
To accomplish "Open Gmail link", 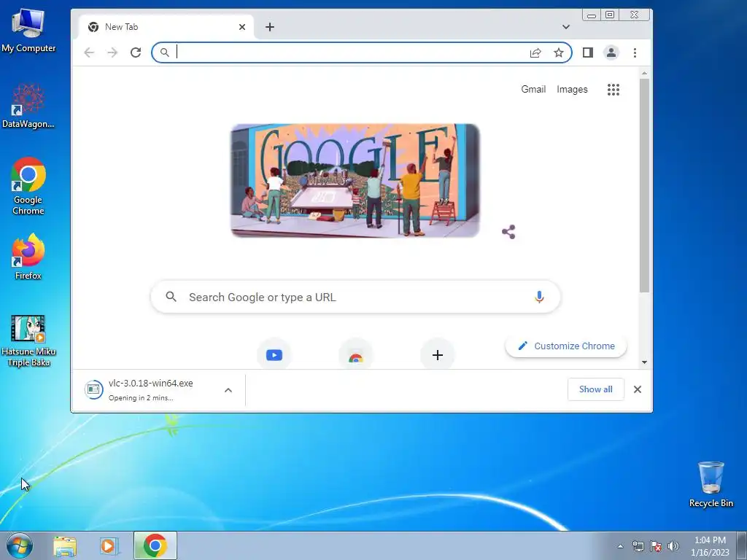I will point(533,89).
